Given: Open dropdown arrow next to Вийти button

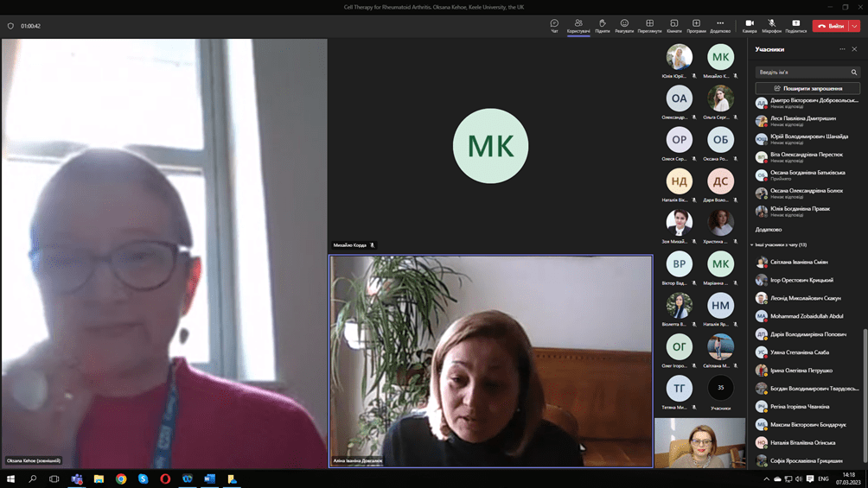Looking at the screenshot, I should click(x=855, y=26).
